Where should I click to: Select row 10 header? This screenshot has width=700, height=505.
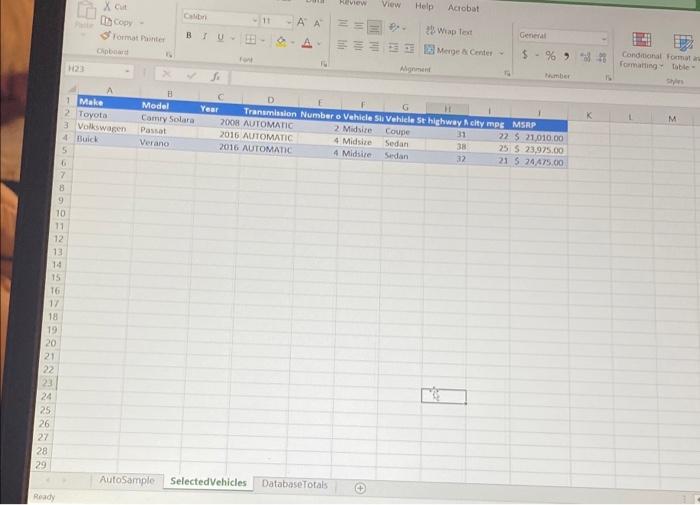(61, 213)
